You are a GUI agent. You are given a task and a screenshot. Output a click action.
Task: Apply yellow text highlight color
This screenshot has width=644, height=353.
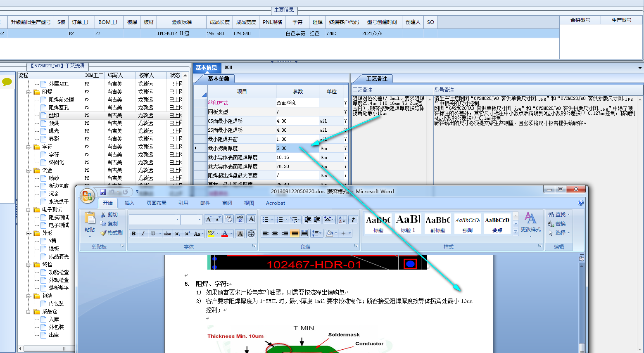[x=211, y=234]
